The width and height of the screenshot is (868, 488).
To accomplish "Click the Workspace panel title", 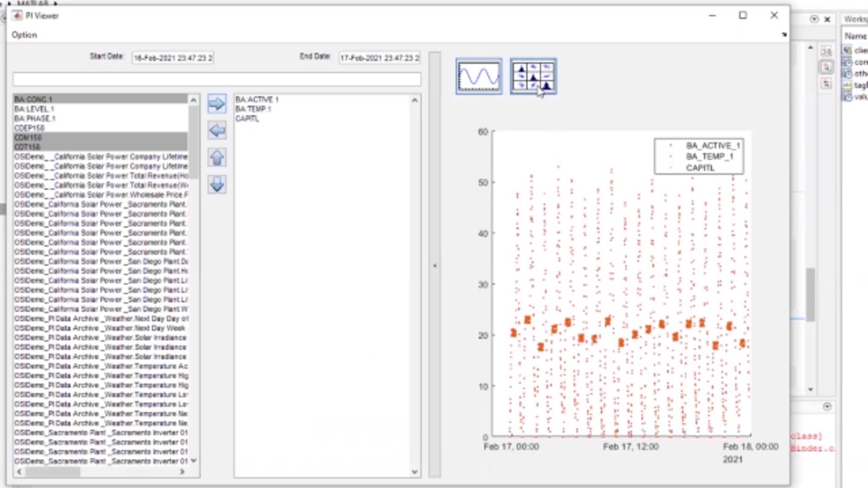I will 856,19.
